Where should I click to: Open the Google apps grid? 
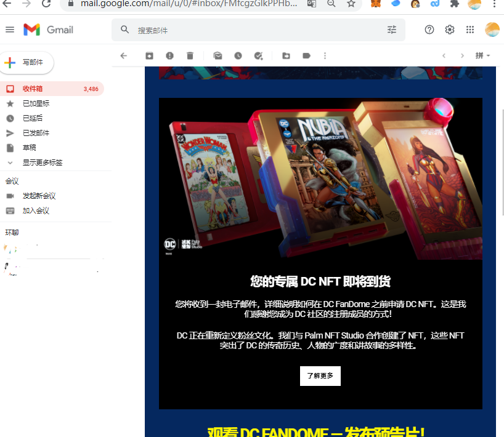coord(470,30)
